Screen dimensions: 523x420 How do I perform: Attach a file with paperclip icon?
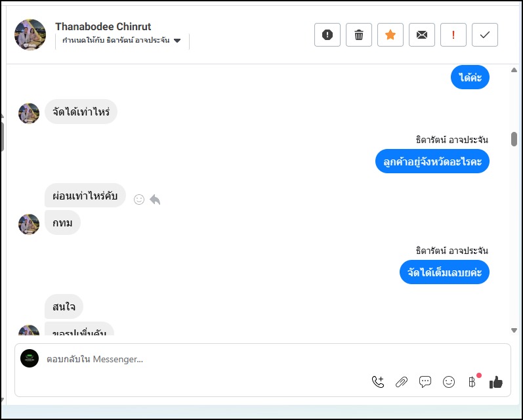402,382
